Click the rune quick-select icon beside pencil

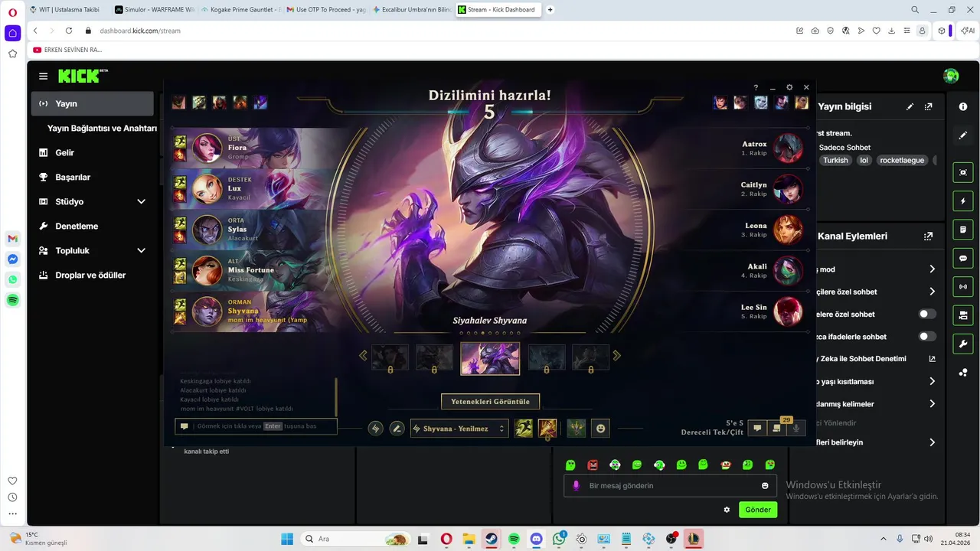coord(375,429)
